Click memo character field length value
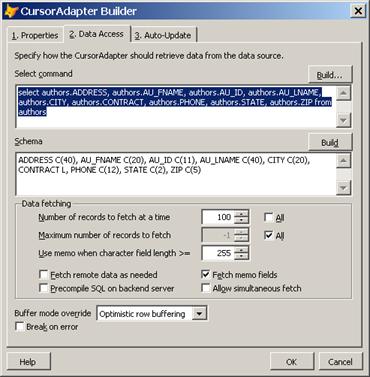Screen dimensions: 370x377 218,253
